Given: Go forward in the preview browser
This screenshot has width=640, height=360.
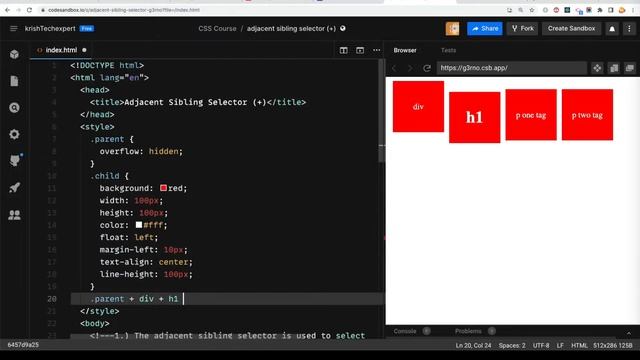Looking at the screenshot, I should (410, 68).
